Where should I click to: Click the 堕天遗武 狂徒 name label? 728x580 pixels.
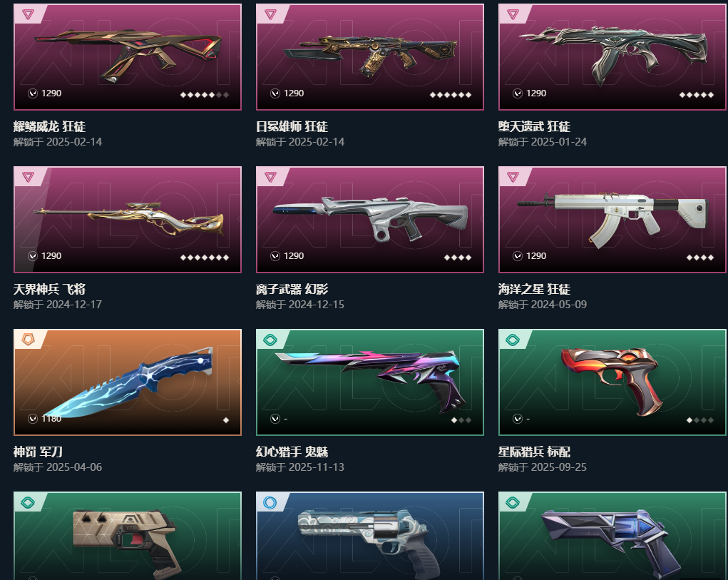coord(534,127)
